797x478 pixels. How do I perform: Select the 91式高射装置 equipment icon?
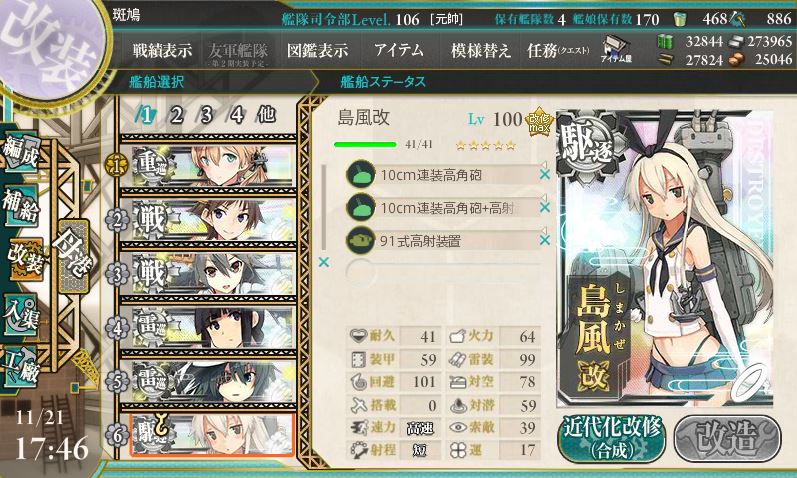pyautogui.click(x=360, y=240)
